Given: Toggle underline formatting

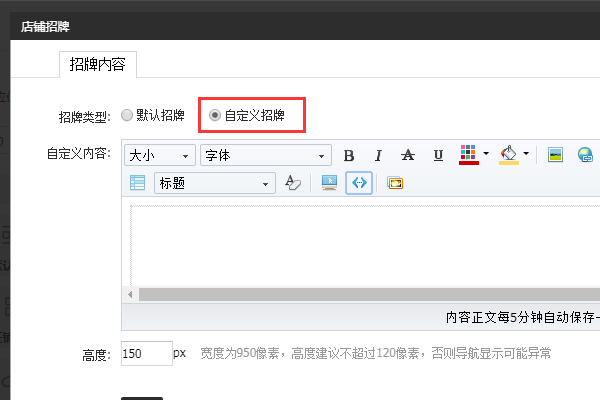Looking at the screenshot, I should click(438, 155).
